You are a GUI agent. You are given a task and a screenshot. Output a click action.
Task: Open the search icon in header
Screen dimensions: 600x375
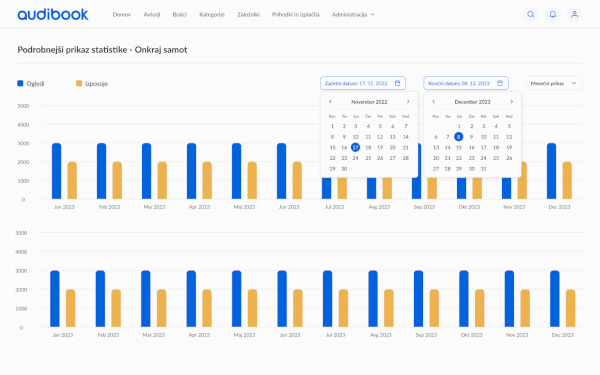[530, 15]
